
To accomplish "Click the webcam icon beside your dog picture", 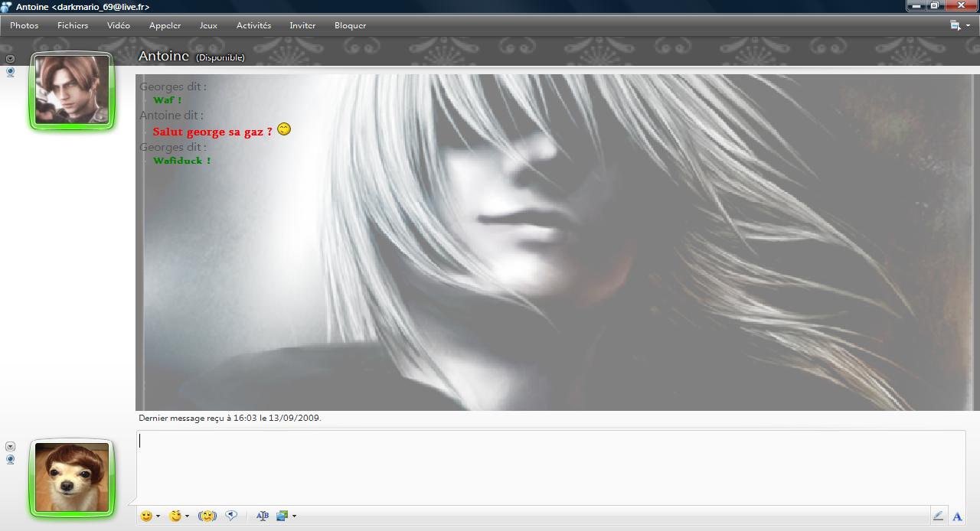I will point(10,460).
